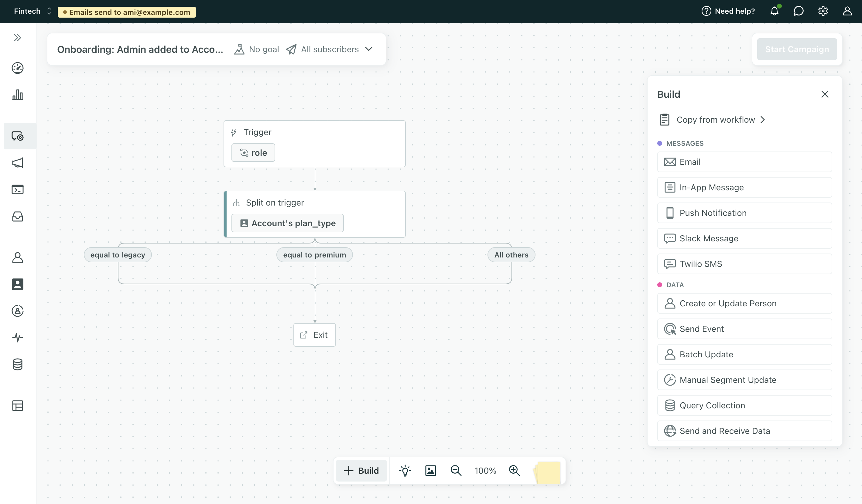Click the Data database icon in sidebar

tap(17, 365)
